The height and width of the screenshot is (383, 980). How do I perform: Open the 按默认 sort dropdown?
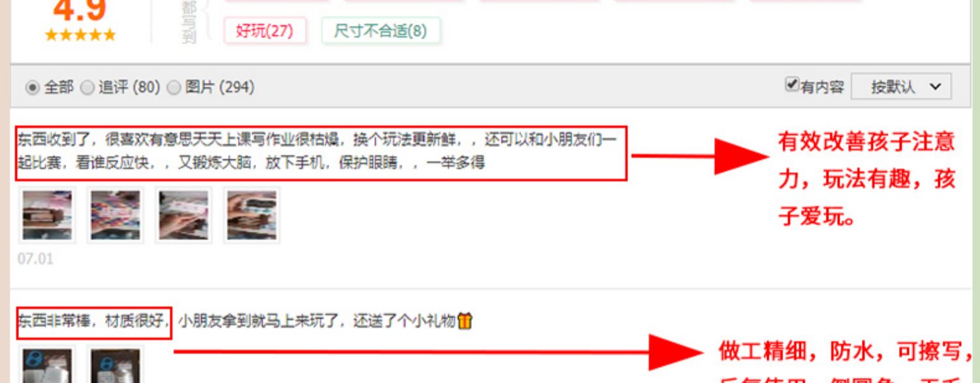901,86
